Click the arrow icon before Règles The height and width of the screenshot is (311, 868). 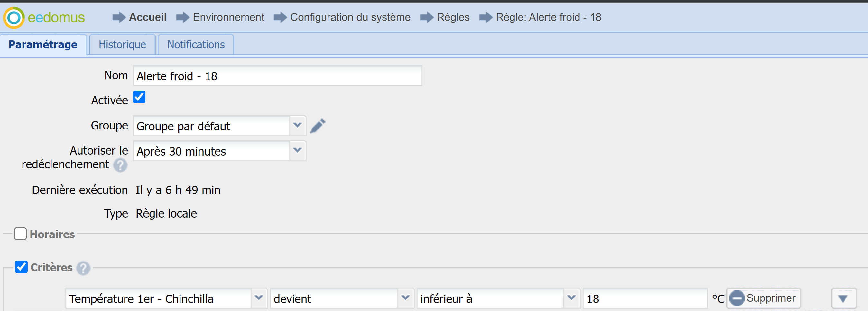(427, 17)
